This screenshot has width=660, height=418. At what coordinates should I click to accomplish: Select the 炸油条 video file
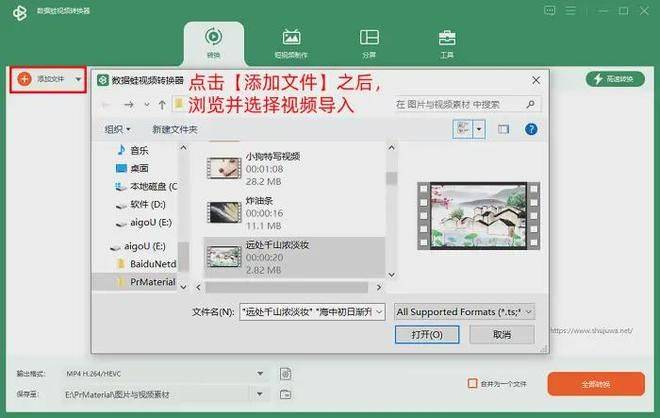pyautogui.click(x=294, y=213)
